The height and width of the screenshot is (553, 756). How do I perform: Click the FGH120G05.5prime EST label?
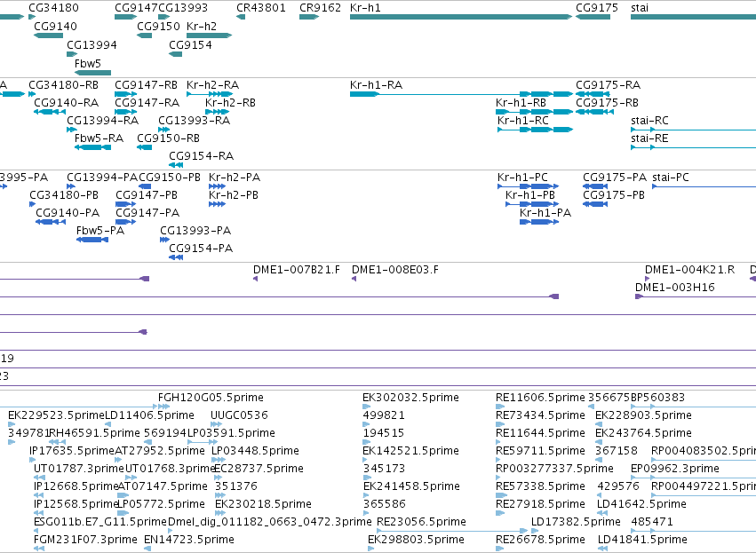(211, 398)
